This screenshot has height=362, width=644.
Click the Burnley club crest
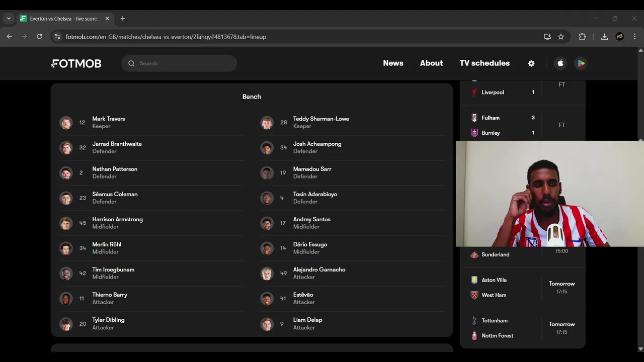pyautogui.click(x=474, y=133)
